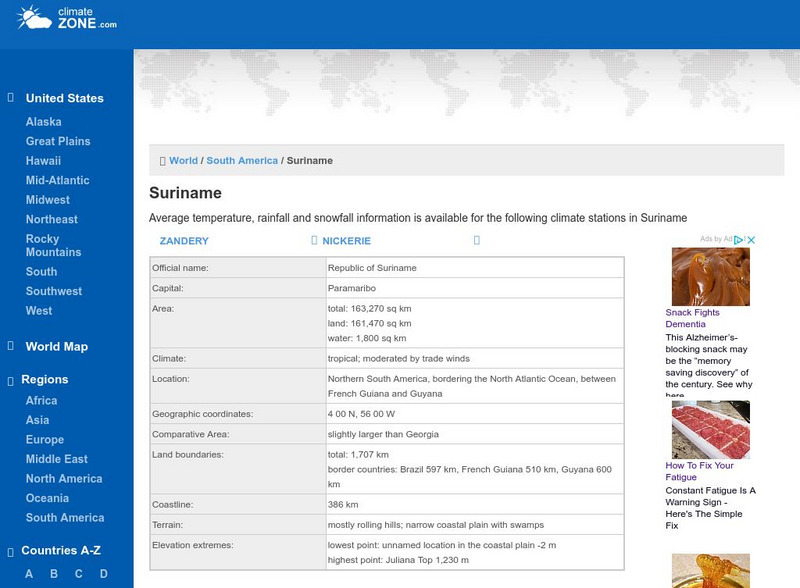Close the ad with the X icon
The image size is (800, 588).
[x=752, y=240]
